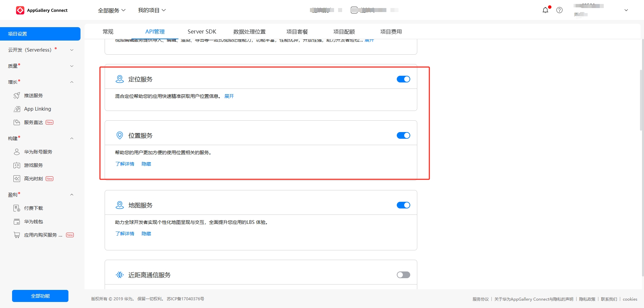Click the 服务直达 icon
Screen dimensions: 644x308
(x=17, y=122)
